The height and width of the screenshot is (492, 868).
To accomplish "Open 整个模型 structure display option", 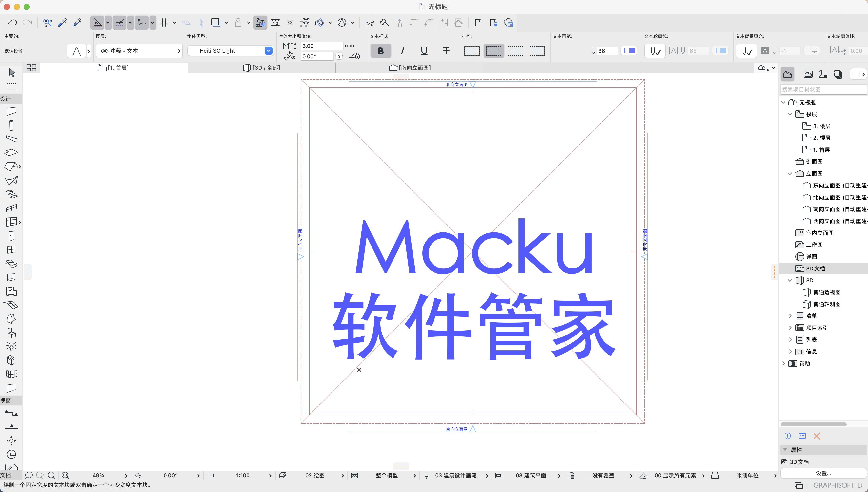I will [x=384, y=475].
